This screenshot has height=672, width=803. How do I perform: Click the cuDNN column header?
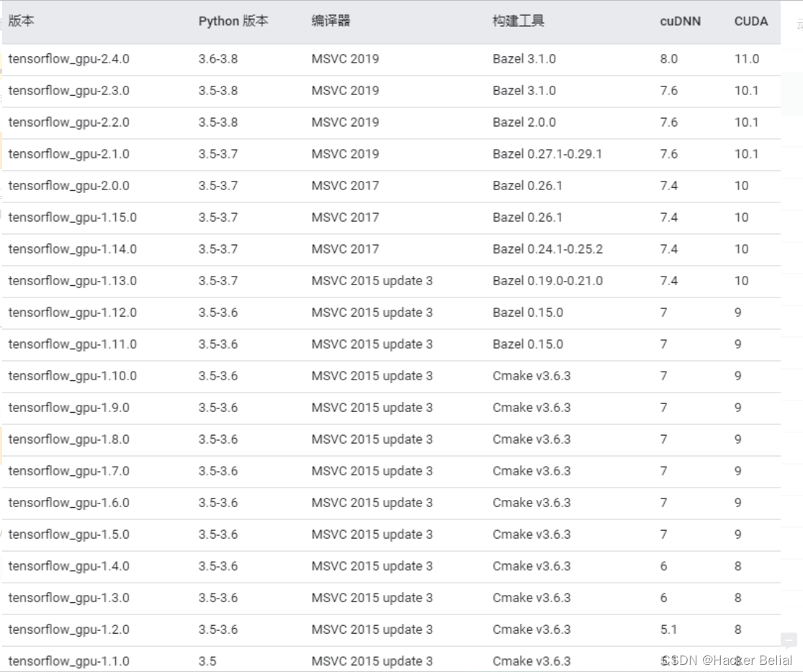pyautogui.click(x=680, y=22)
